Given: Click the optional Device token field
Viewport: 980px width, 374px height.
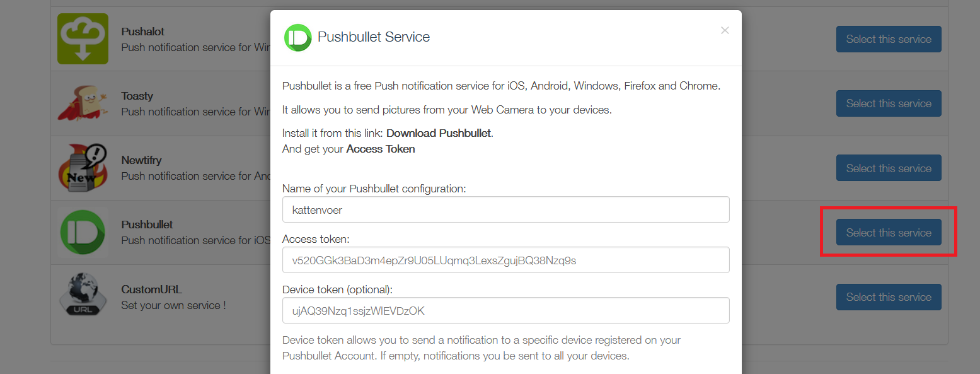Looking at the screenshot, I should [x=505, y=310].
